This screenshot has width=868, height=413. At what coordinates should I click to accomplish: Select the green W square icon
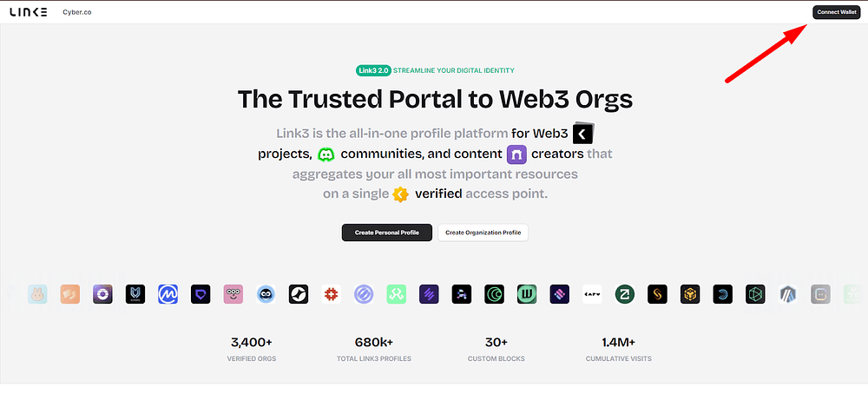pos(527,294)
